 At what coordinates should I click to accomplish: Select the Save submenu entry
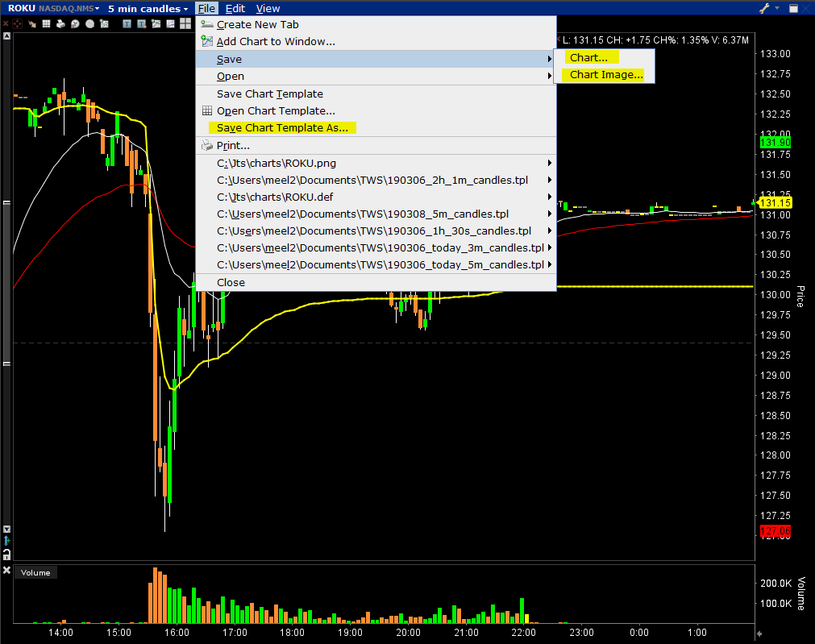point(376,60)
